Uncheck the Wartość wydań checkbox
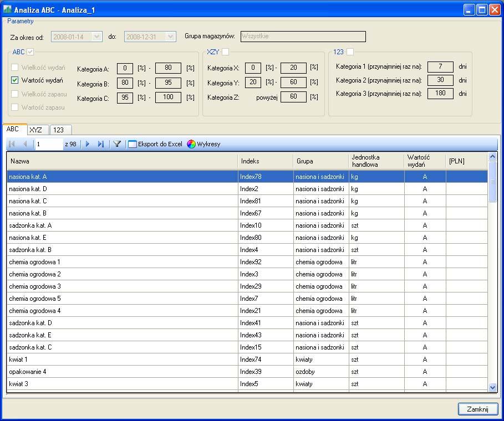504x421 pixels. tap(14, 80)
